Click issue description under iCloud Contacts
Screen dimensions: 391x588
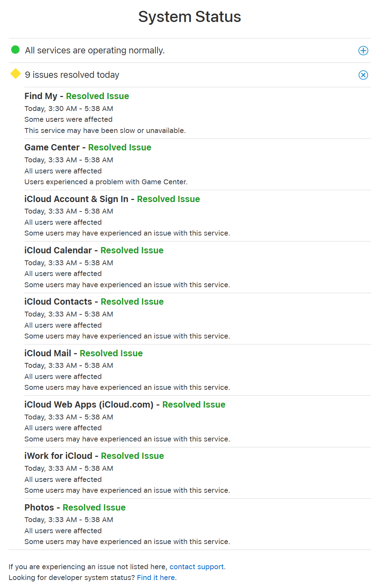point(127,336)
